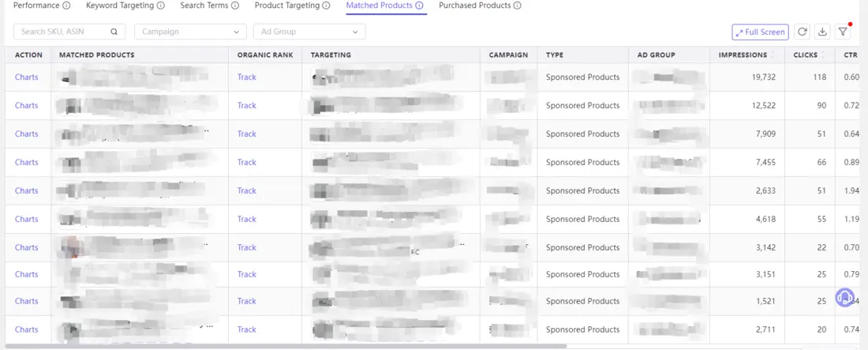
Task: Open Charts for the 3,142 impressions row
Action: (x=27, y=247)
